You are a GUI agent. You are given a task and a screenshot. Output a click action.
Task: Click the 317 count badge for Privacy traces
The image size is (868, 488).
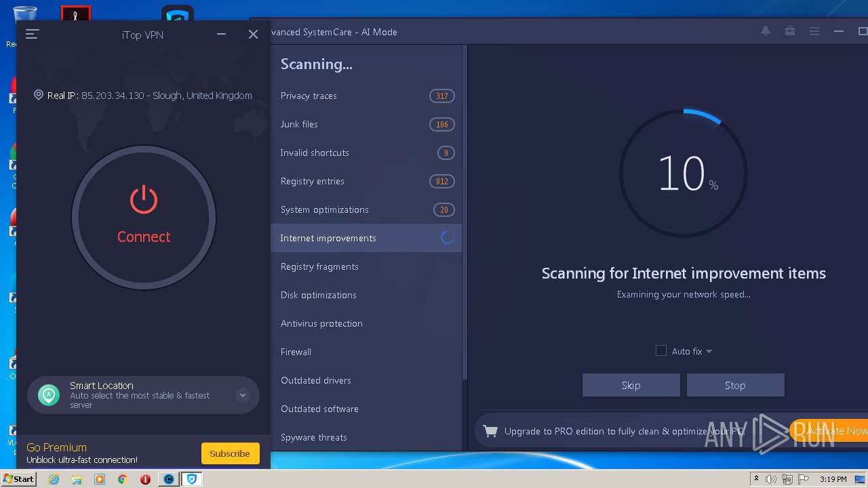(x=442, y=96)
